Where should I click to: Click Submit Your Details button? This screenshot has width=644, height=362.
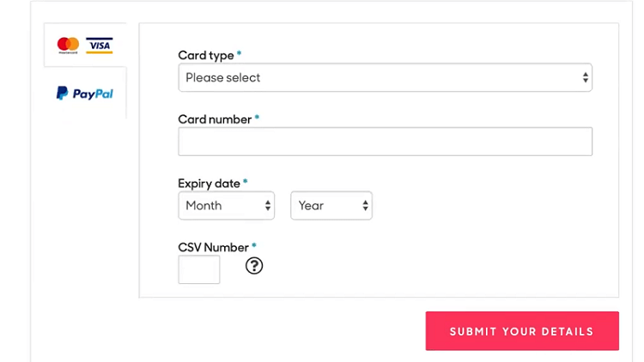tap(522, 331)
